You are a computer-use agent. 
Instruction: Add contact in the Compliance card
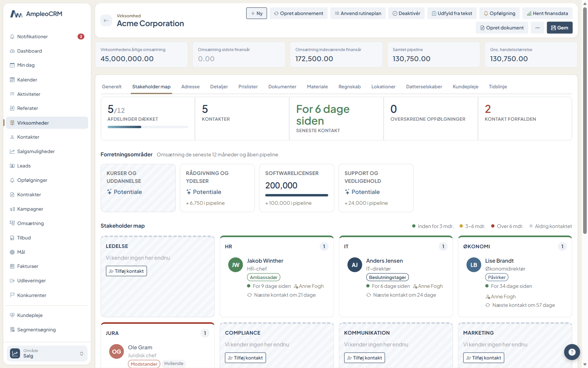point(245,358)
